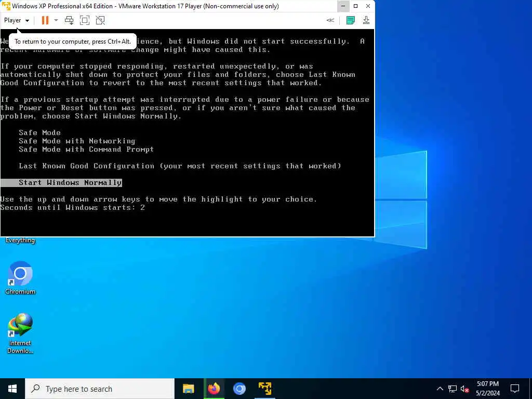
Task: Open the Player menu in VMware
Action: [x=16, y=20]
